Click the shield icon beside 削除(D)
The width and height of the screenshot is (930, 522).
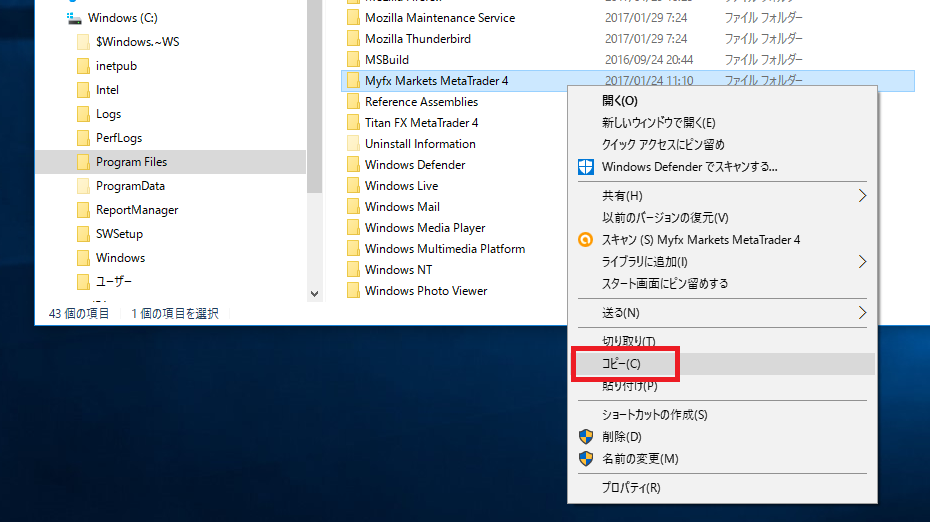[x=585, y=437]
